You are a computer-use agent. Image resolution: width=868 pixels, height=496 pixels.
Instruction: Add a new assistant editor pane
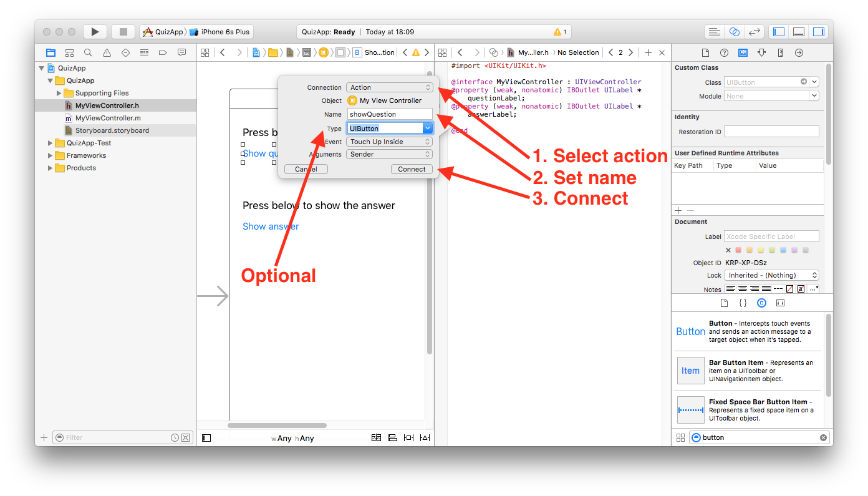click(648, 52)
